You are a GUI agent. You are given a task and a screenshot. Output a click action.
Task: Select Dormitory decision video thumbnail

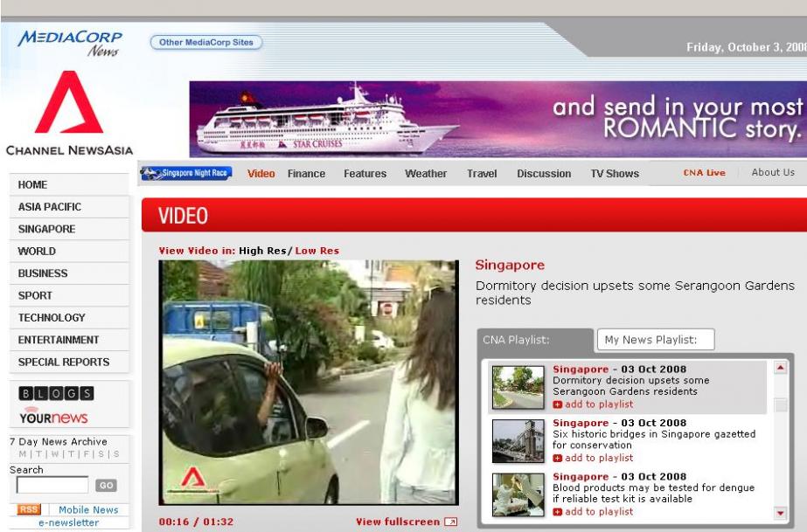pos(518,387)
